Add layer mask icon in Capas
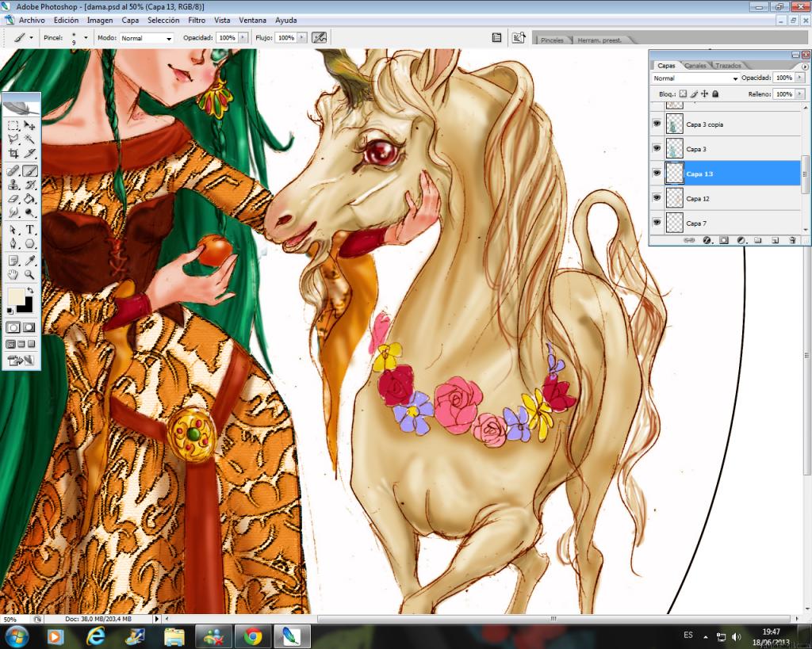 click(724, 240)
